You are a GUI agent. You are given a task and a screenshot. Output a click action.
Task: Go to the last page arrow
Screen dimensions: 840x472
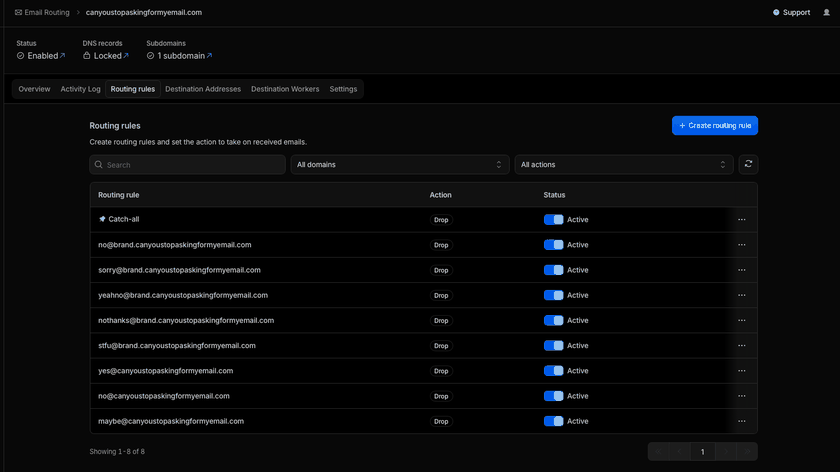(747, 452)
